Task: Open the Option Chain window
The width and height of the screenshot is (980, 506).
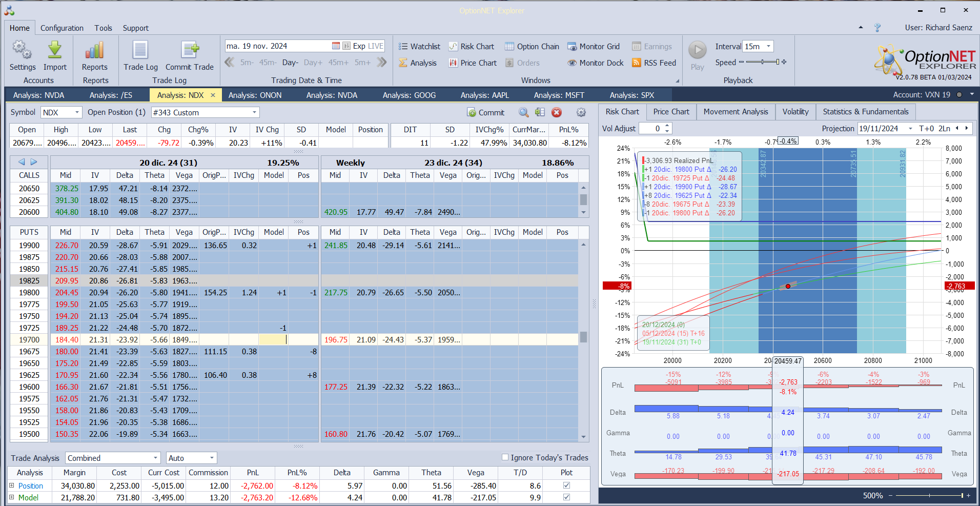Action: pyautogui.click(x=532, y=46)
